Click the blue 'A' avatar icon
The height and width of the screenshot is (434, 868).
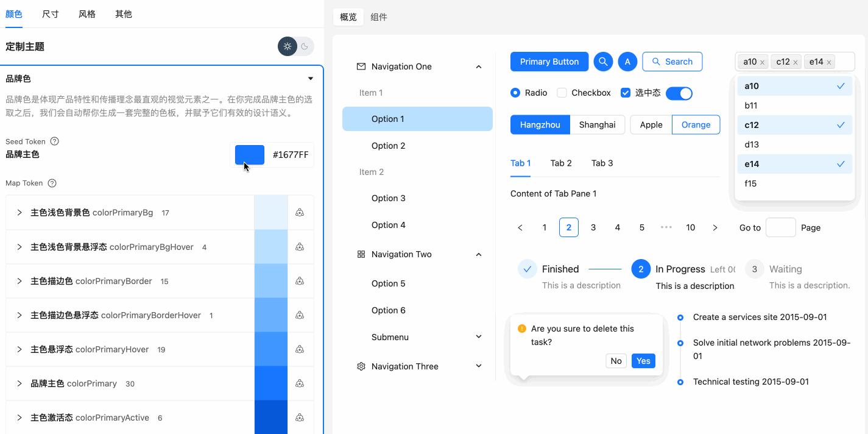[x=627, y=61]
